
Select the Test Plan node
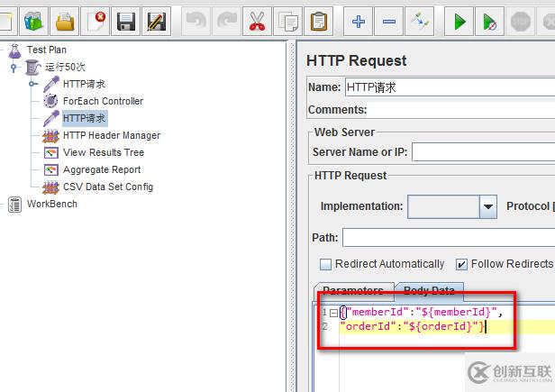46,50
